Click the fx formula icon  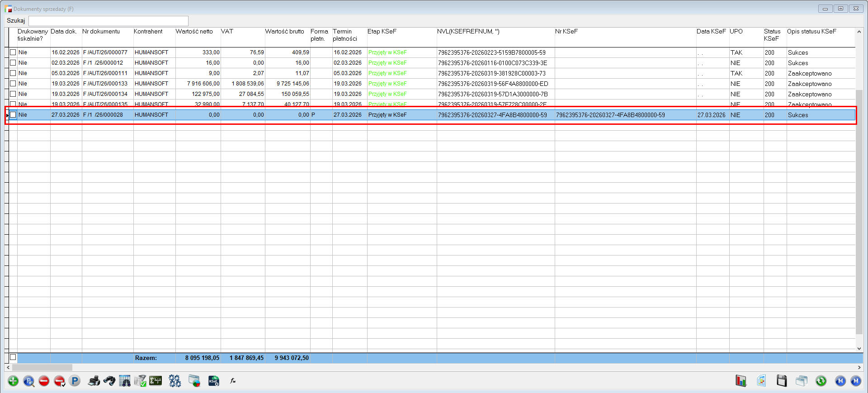tap(233, 381)
